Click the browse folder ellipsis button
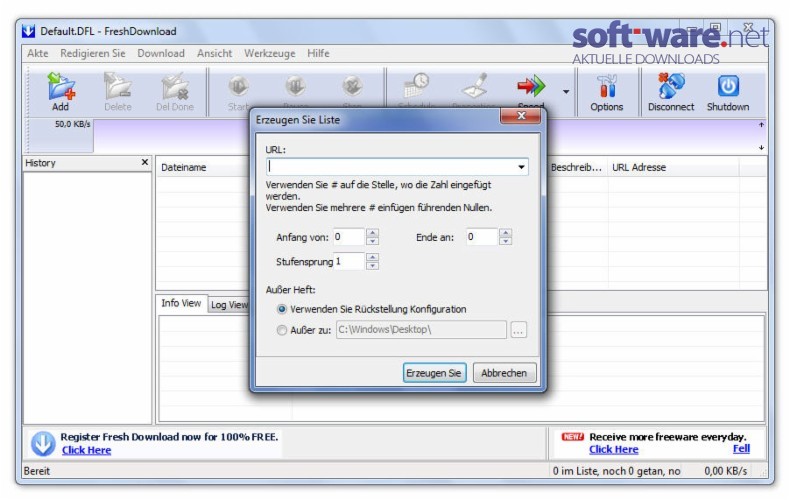The image size is (790, 500). pos(518,330)
